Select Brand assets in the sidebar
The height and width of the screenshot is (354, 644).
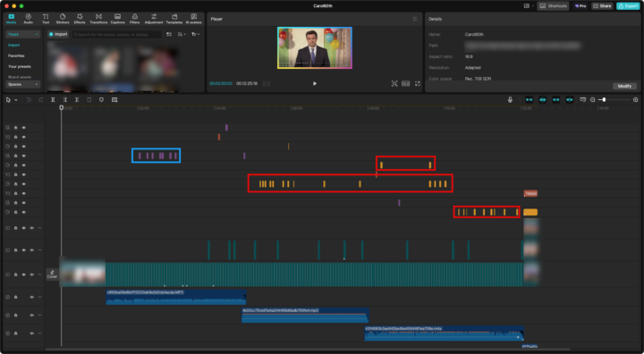pyautogui.click(x=20, y=77)
